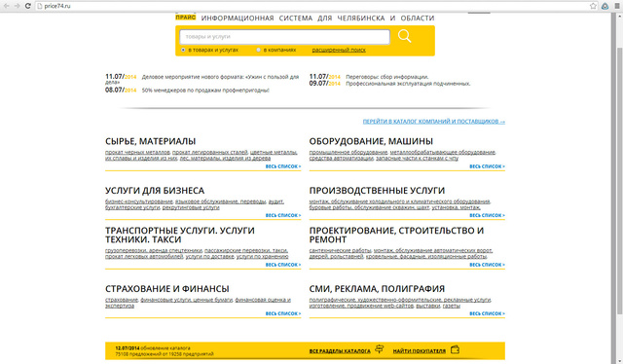This screenshot has width=623, height=364.
Task: Expand 'весь список' under Страхование и финансы
Action: 283,313
